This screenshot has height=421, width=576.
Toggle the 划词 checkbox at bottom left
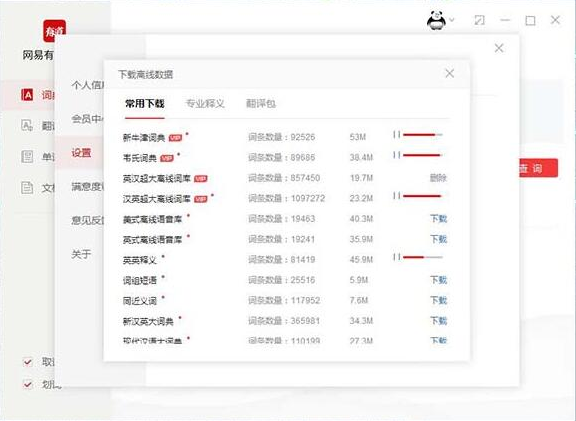pyautogui.click(x=28, y=385)
